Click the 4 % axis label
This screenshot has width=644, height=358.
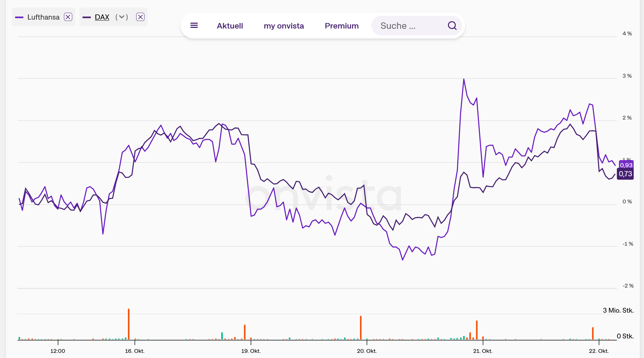pos(627,34)
